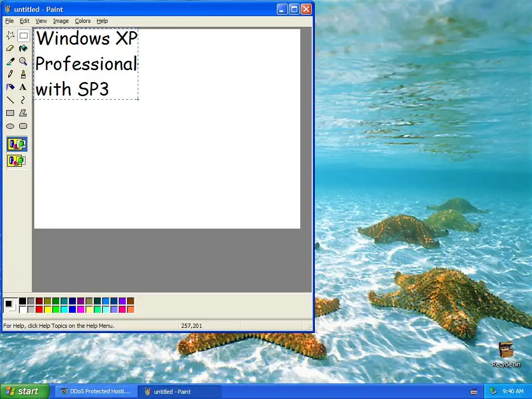The width and height of the screenshot is (532, 399).
Task: Click the 9:40 AM taskbar clock
Action: pyautogui.click(x=513, y=392)
